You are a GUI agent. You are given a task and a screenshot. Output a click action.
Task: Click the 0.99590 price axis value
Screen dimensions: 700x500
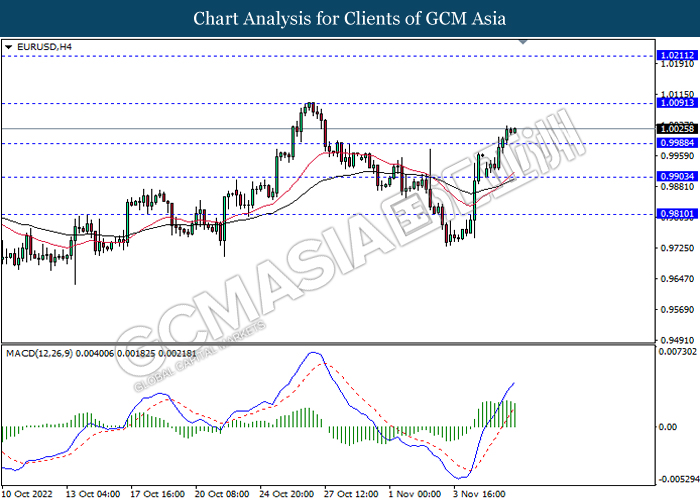click(677, 156)
